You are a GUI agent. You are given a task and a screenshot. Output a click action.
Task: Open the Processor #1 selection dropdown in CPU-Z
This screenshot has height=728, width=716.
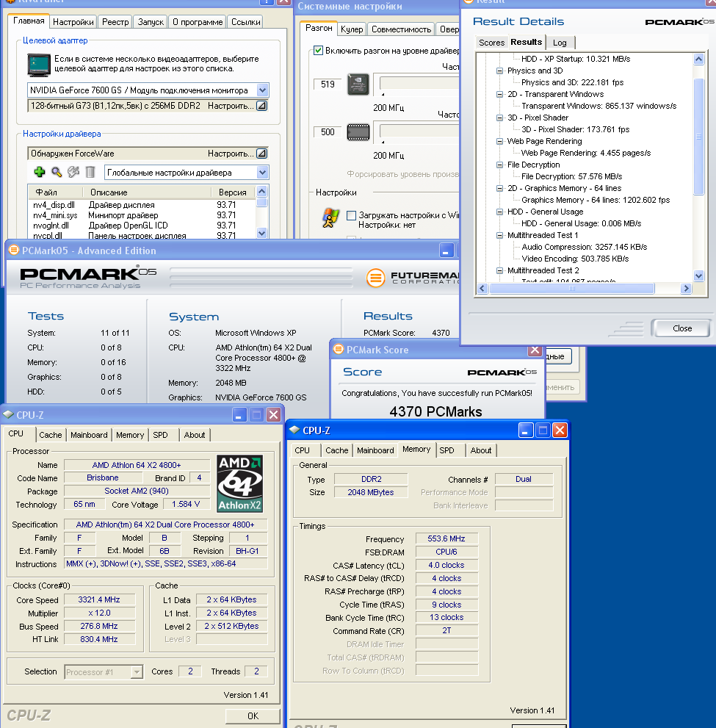[137, 672]
